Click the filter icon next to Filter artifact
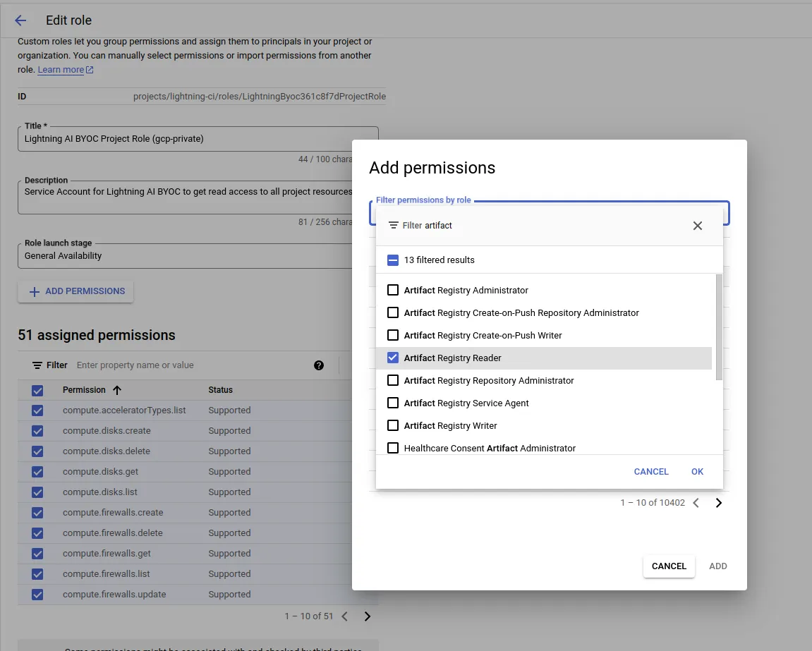812x651 pixels. 393,225
